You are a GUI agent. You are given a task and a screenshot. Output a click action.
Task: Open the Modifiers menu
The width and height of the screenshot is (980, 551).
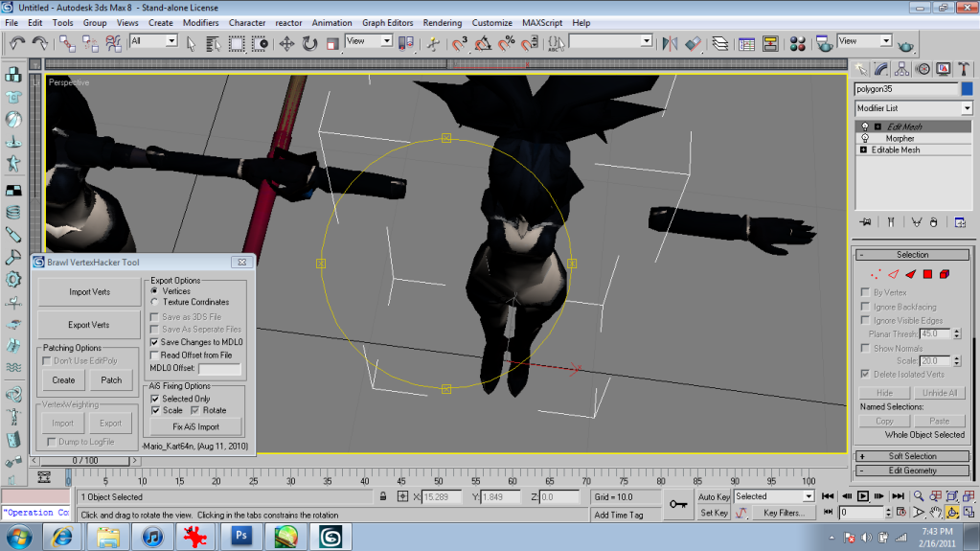point(200,22)
